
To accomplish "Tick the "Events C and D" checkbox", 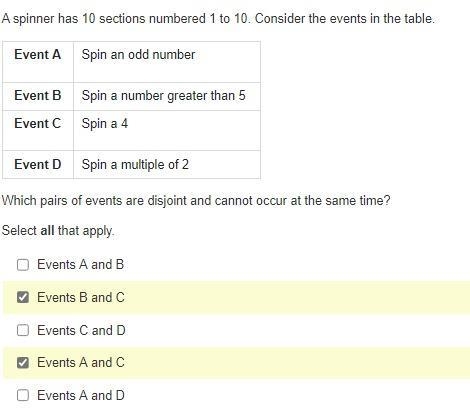I will 23,330.
